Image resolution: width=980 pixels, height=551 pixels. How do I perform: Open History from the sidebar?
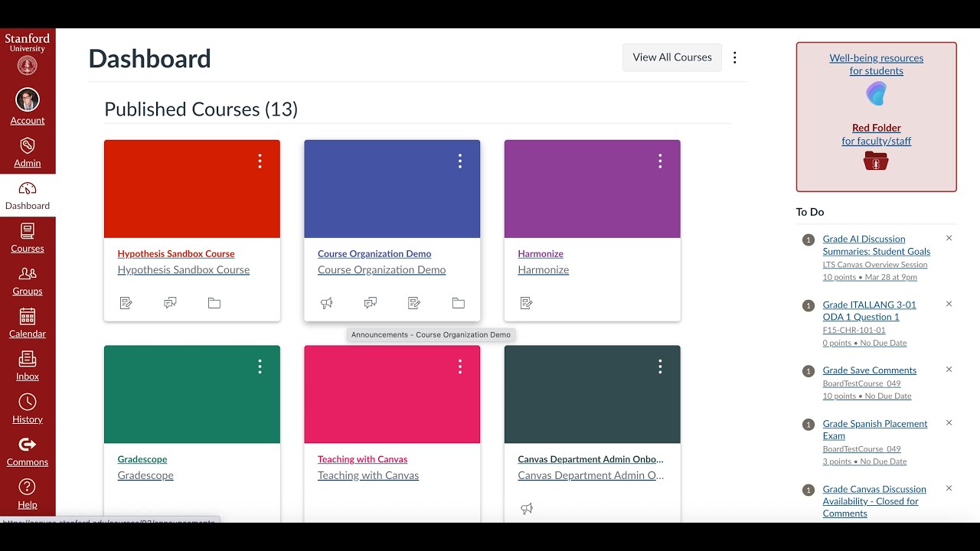[28, 409]
